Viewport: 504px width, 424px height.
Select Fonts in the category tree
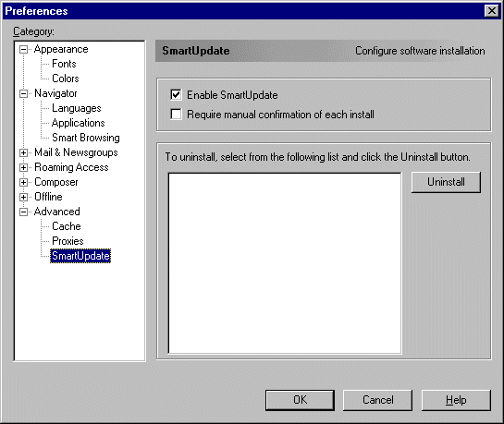click(x=64, y=64)
